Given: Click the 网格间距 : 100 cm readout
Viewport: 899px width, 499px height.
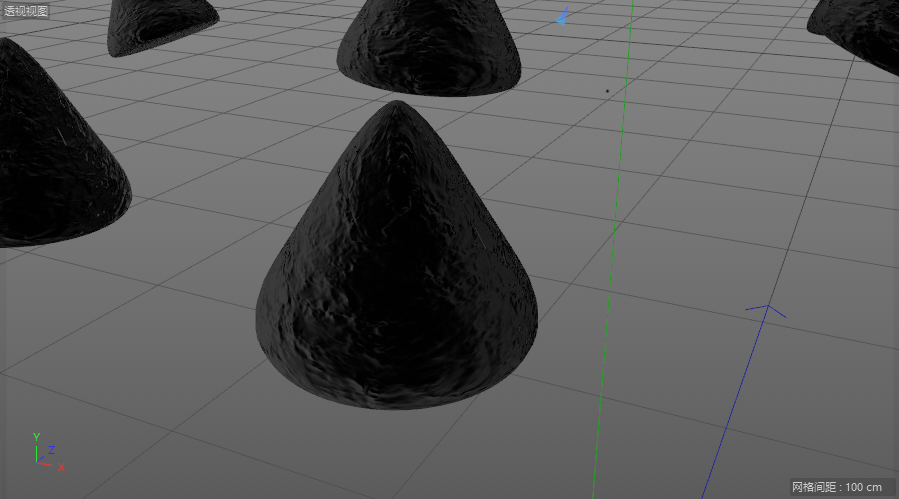Looking at the screenshot, I should (837, 487).
